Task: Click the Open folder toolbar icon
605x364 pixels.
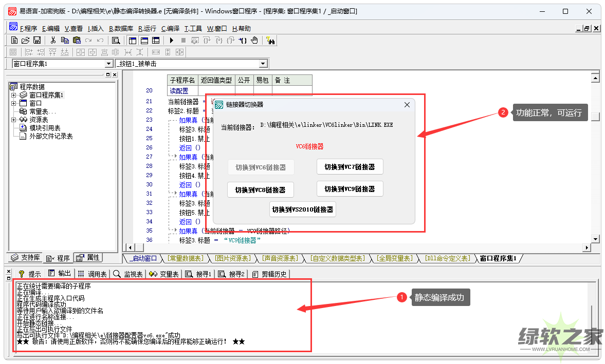Action: [25, 40]
